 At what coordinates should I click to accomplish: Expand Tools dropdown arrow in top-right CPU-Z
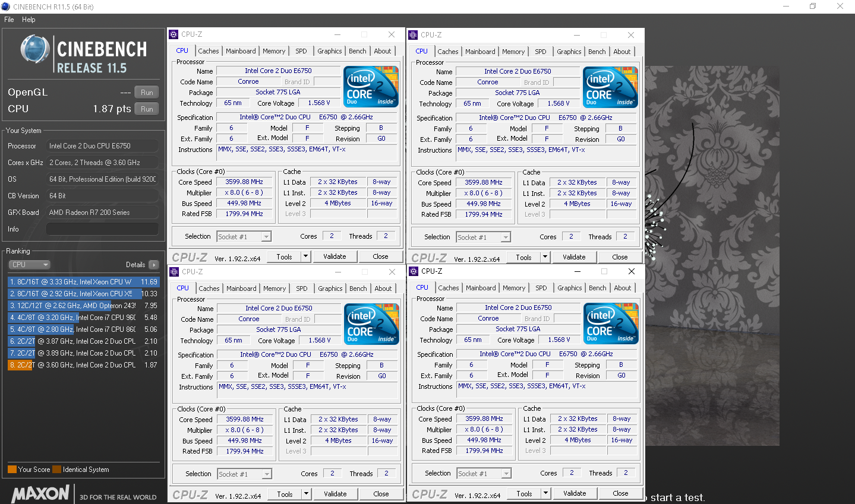(x=545, y=257)
